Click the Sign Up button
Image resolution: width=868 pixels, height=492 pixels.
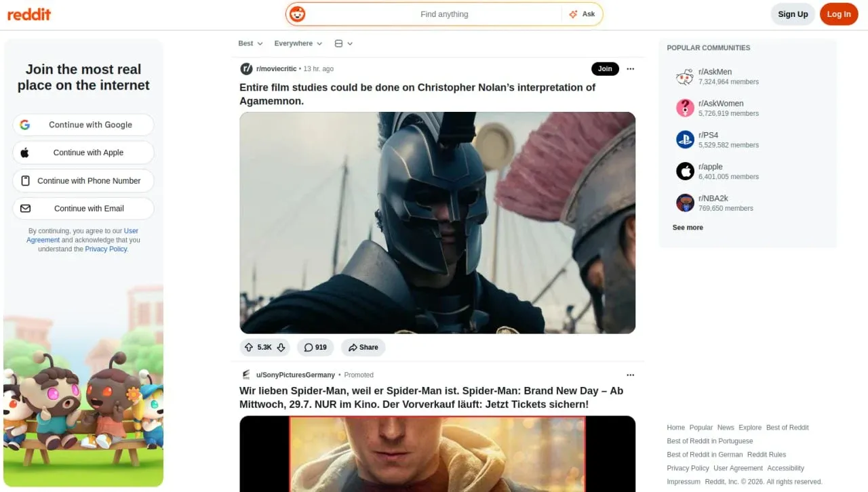click(793, 14)
